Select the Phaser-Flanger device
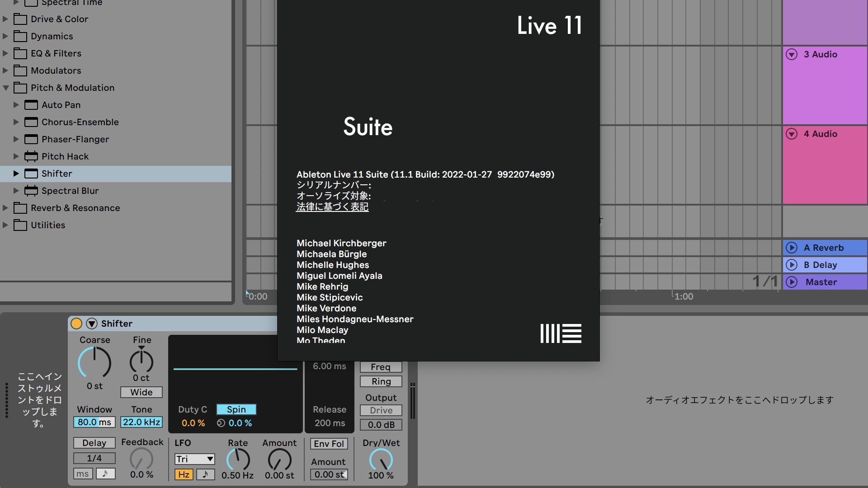Screen dimensions: 868x488 75,139
